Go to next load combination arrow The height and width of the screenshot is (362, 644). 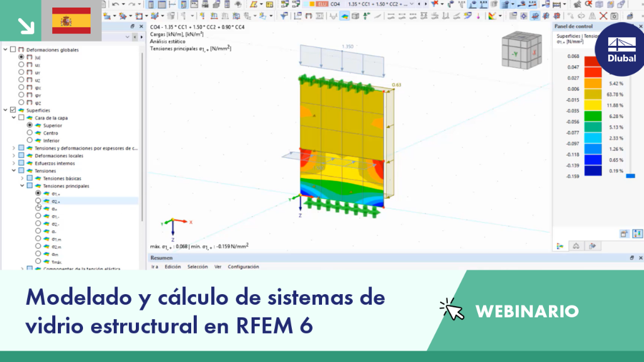tap(426, 4)
